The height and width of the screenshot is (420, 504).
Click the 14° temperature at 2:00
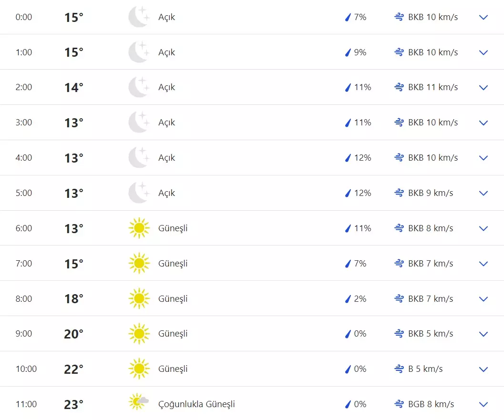[74, 88]
